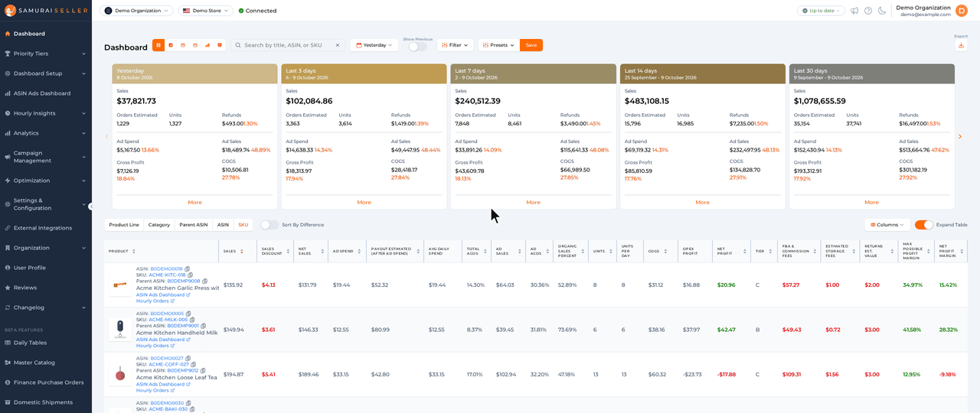
Task: Copy SKU ACME-KITC-018 using copy icon
Action: click(x=190, y=275)
